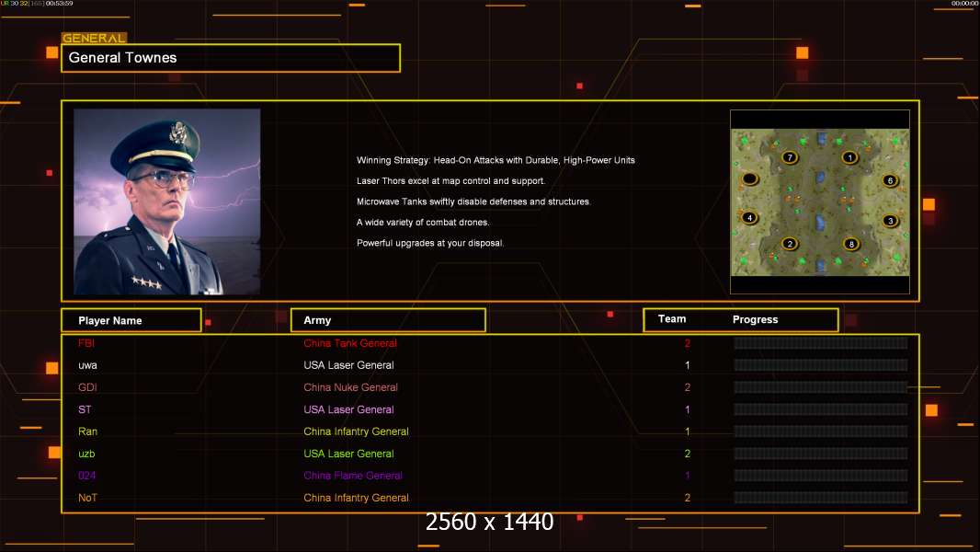The height and width of the screenshot is (552, 980).
Task: Click the GENERAL label above the title
Action: [x=95, y=38]
